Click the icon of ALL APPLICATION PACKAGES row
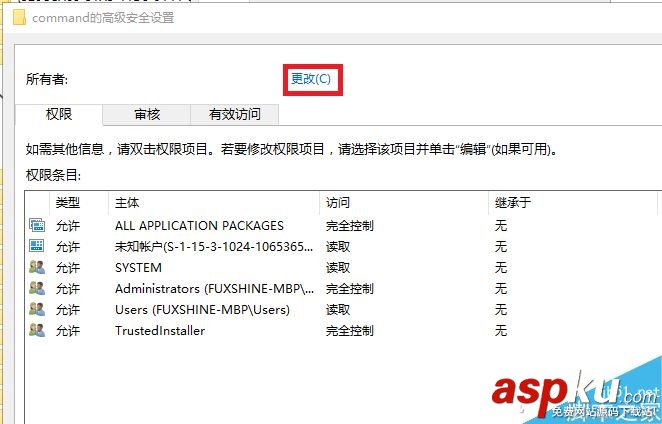 click(x=37, y=225)
